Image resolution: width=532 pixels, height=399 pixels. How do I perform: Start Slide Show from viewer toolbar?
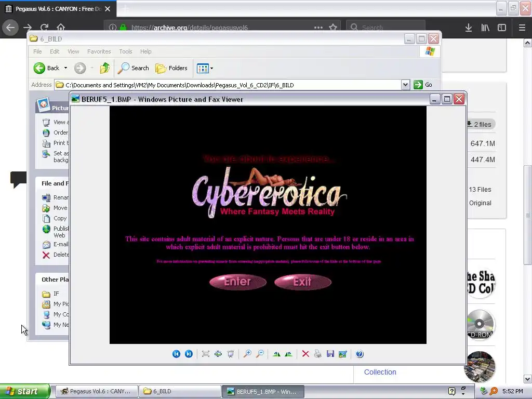(x=231, y=354)
